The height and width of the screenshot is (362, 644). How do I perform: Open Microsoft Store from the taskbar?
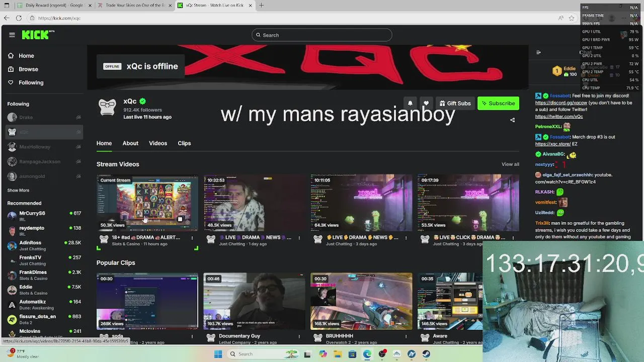352,354
